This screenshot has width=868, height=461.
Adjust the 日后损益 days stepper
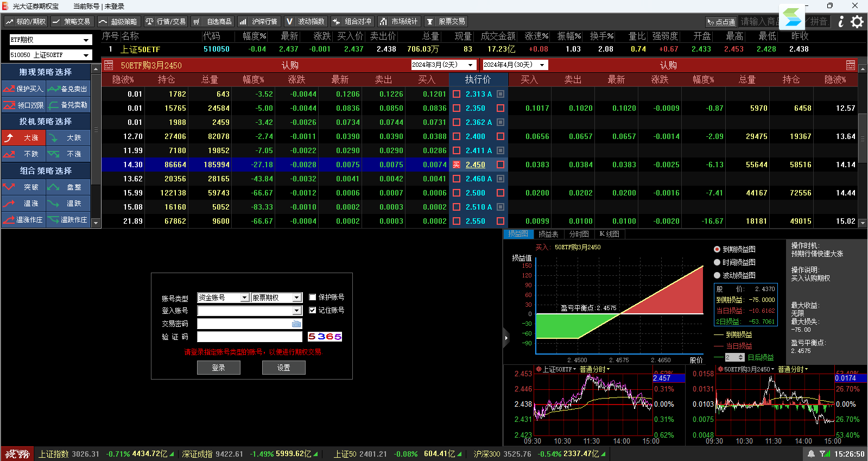point(742,357)
